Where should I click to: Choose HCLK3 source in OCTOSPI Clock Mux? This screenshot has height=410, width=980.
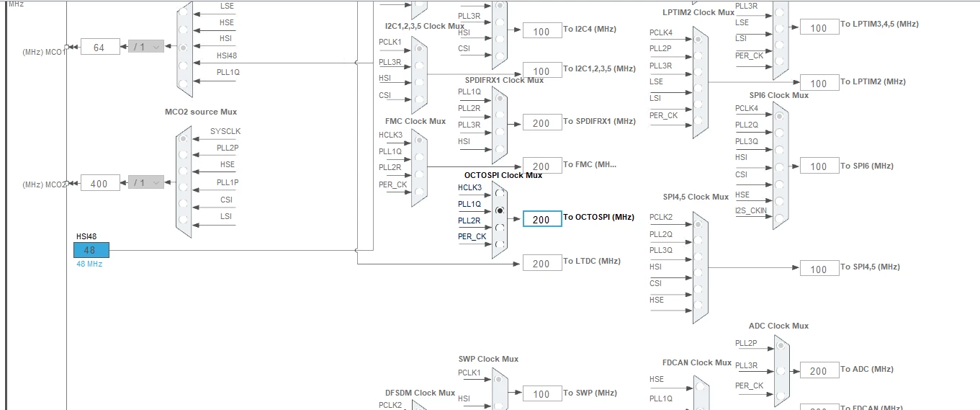point(499,194)
